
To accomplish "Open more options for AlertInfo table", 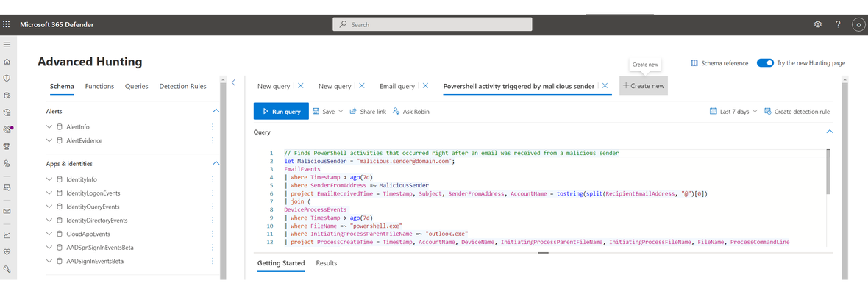I will (x=213, y=127).
